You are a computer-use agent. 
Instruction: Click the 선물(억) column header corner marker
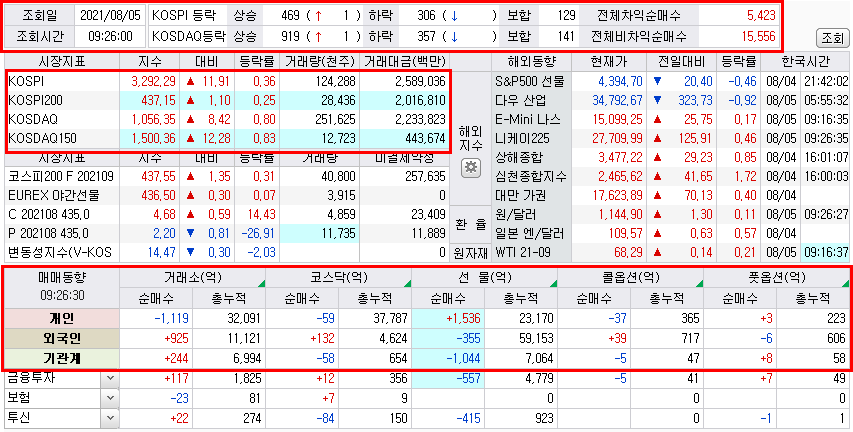[x=554, y=282]
